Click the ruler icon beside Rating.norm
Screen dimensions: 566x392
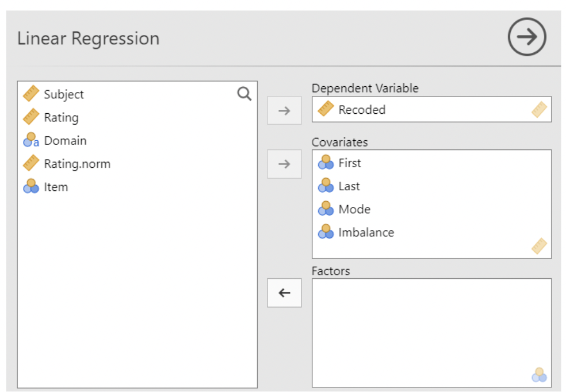[30, 164]
